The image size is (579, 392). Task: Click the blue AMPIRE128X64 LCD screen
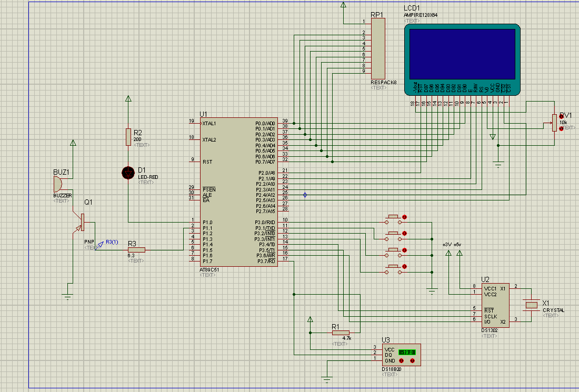coord(462,54)
